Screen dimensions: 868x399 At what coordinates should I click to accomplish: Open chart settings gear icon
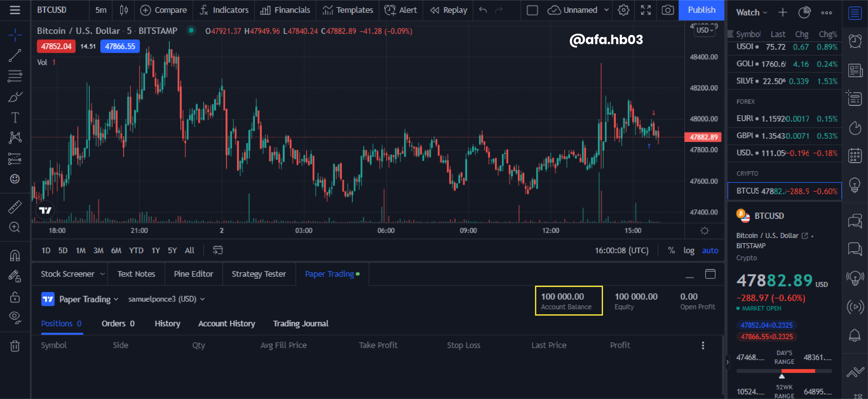tap(623, 10)
